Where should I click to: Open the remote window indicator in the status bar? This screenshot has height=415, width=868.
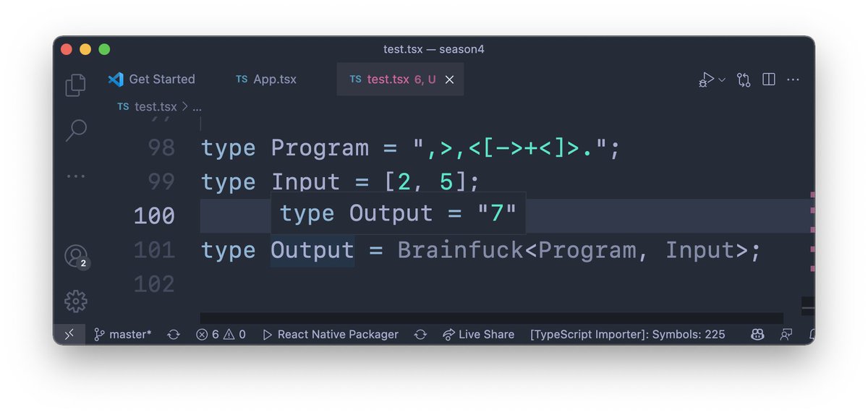(x=69, y=334)
